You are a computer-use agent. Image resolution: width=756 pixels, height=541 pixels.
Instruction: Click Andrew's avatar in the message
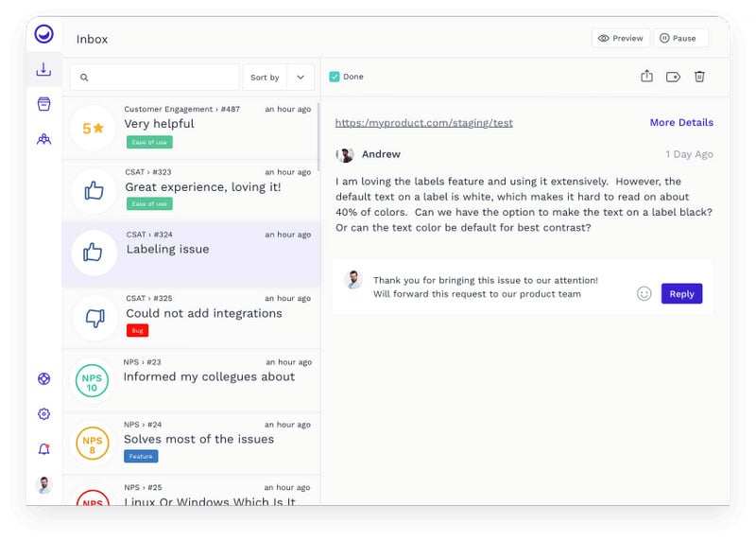point(345,155)
